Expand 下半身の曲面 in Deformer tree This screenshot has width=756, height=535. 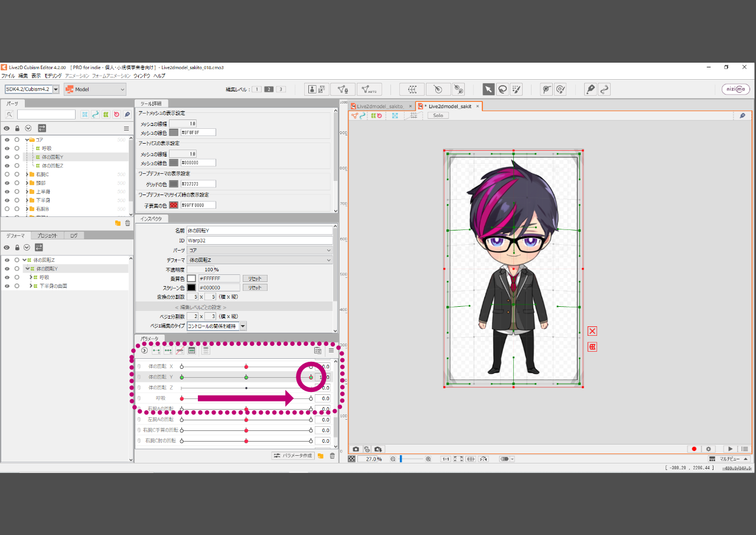pos(31,286)
